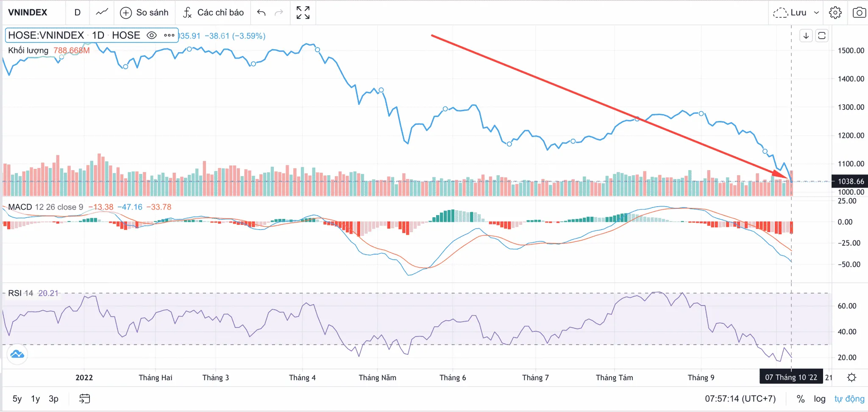The width and height of the screenshot is (868, 412).
Task: Click the MACD value -47.16
Action: (130, 207)
